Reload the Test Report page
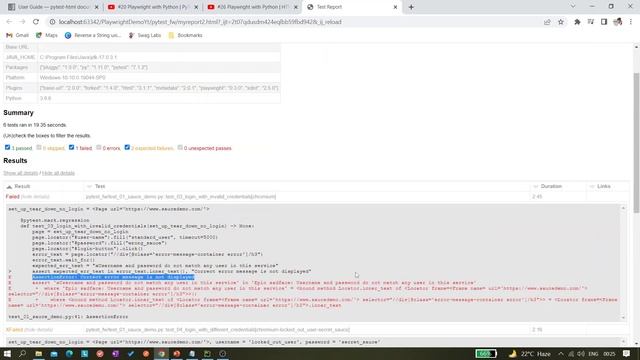 36,22
